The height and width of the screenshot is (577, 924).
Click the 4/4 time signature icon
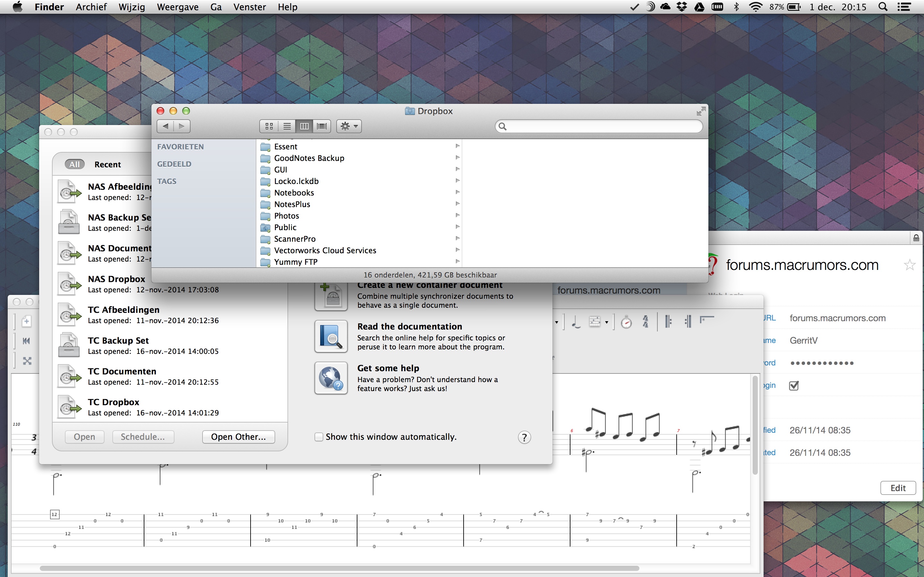coord(645,321)
